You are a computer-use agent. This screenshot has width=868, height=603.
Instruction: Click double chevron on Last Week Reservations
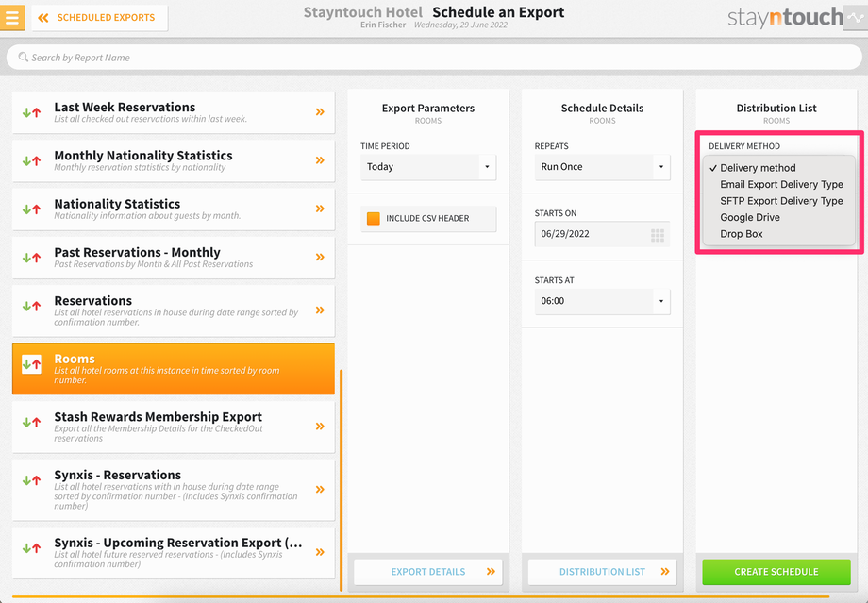tap(320, 112)
